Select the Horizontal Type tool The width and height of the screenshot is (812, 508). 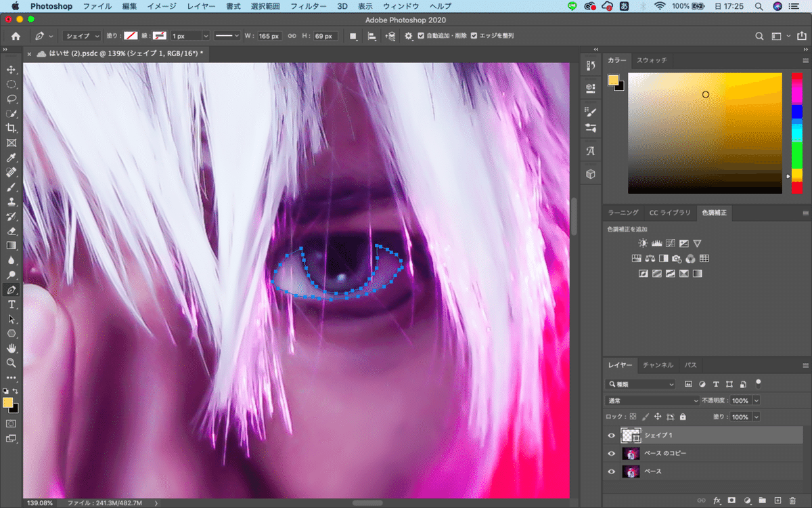pos(11,305)
